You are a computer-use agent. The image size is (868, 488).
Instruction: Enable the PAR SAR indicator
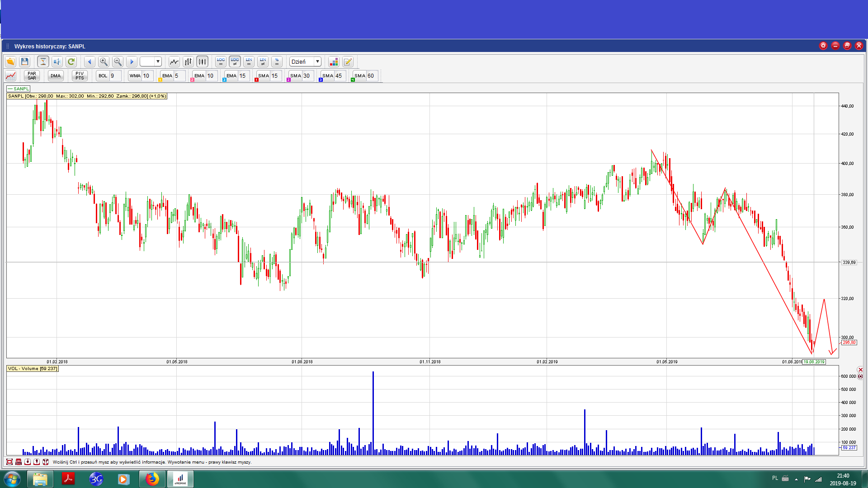click(x=32, y=75)
